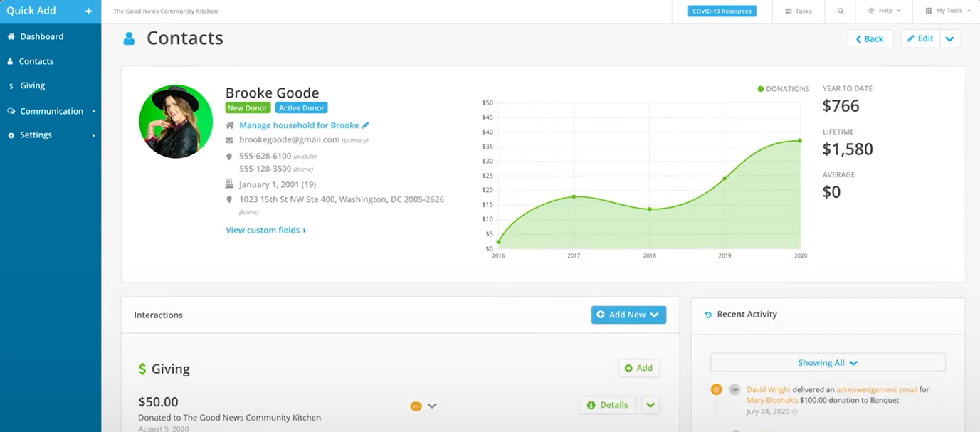Click the Active Donor tag
The width and height of the screenshot is (980, 432).
click(302, 108)
